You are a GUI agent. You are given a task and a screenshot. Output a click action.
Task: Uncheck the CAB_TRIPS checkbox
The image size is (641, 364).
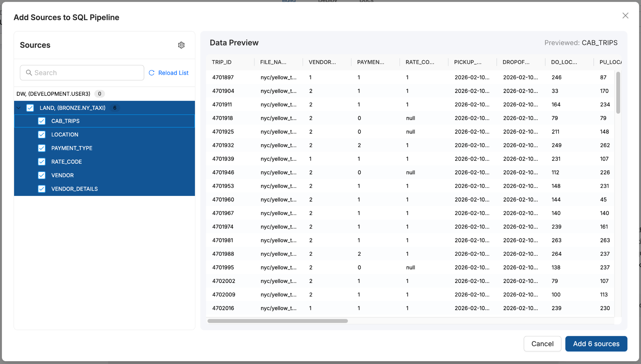click(x=42, y=121)
